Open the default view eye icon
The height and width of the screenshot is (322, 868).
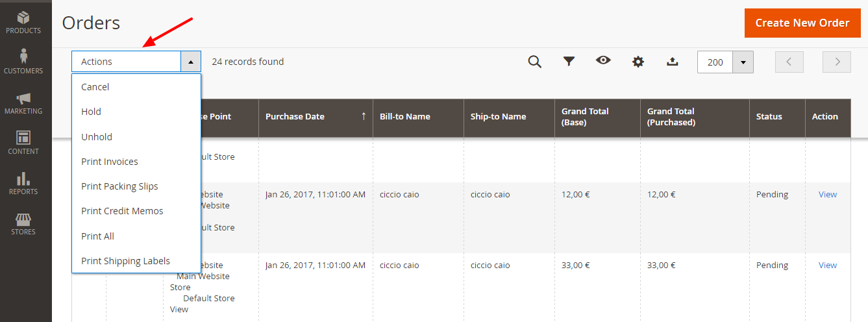pyautogui.click(x=604, y=61)
